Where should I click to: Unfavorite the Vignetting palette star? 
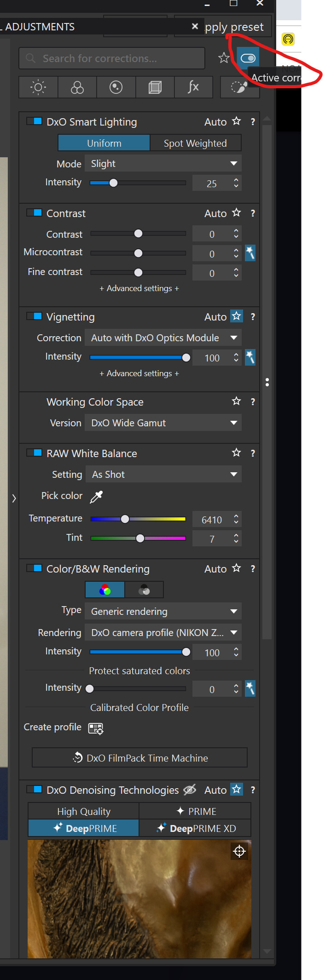(237, 316)
